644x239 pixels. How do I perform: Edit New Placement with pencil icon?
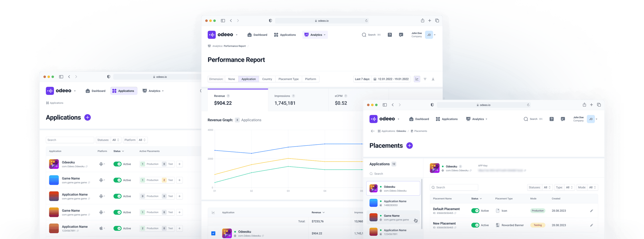coord(592,225)
